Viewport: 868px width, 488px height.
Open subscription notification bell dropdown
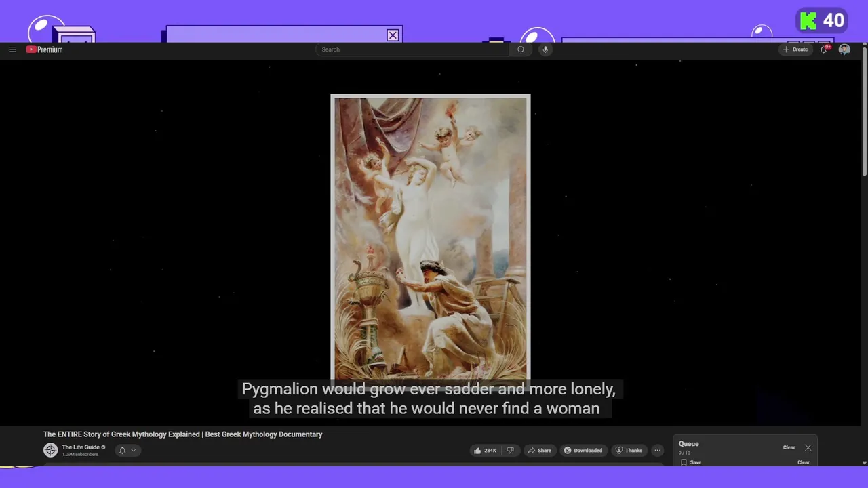pyautogui.click(x=127, y=450)
